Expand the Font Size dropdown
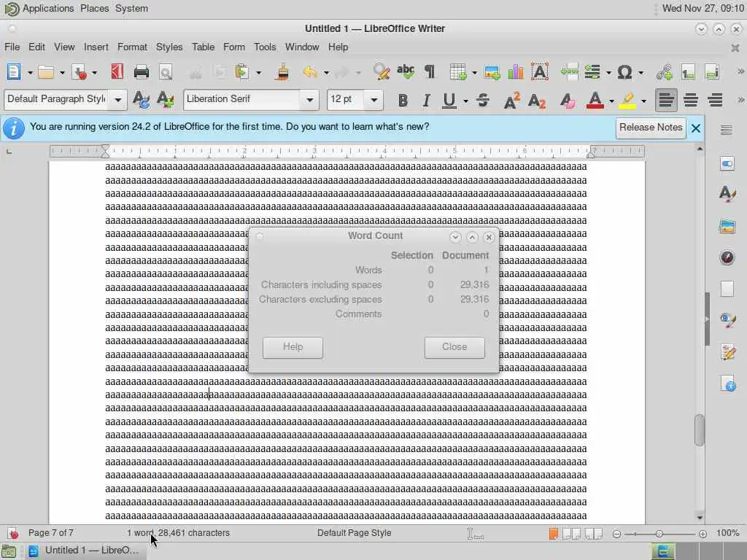The height and width of the screenshot is (560, 747). click(x=374, y=100)
